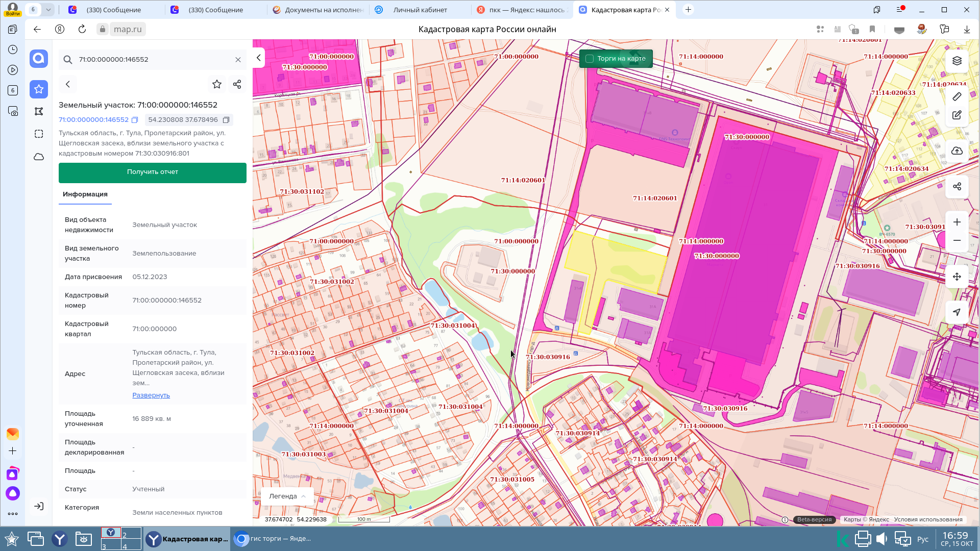Select the Информация tab
Viewport: 980px width, 551px height.
pyautogui.click(x=85, y=194)
